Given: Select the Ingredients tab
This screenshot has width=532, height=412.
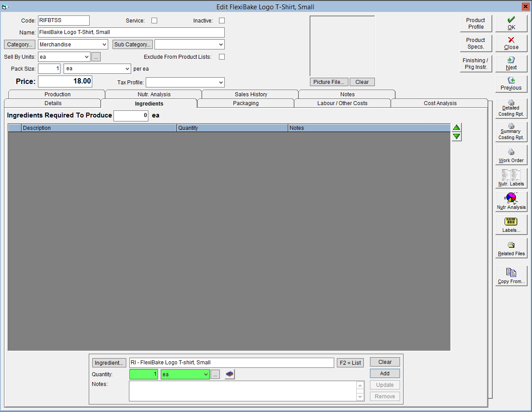Looking at the screenshot, I should [x=149, y=104].
